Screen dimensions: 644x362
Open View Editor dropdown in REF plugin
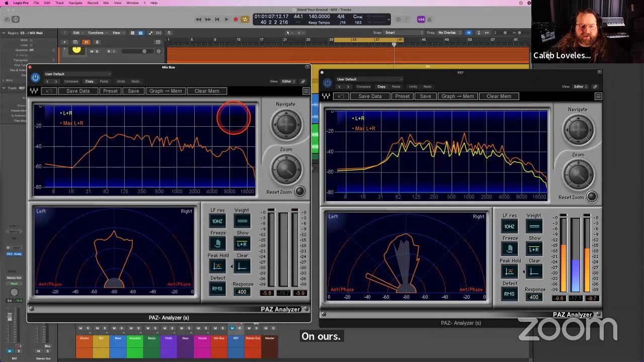click(x=581, y=86)
